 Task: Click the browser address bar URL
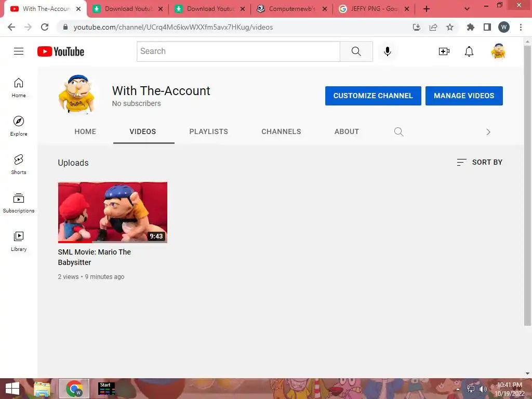[x=173, y=27]
